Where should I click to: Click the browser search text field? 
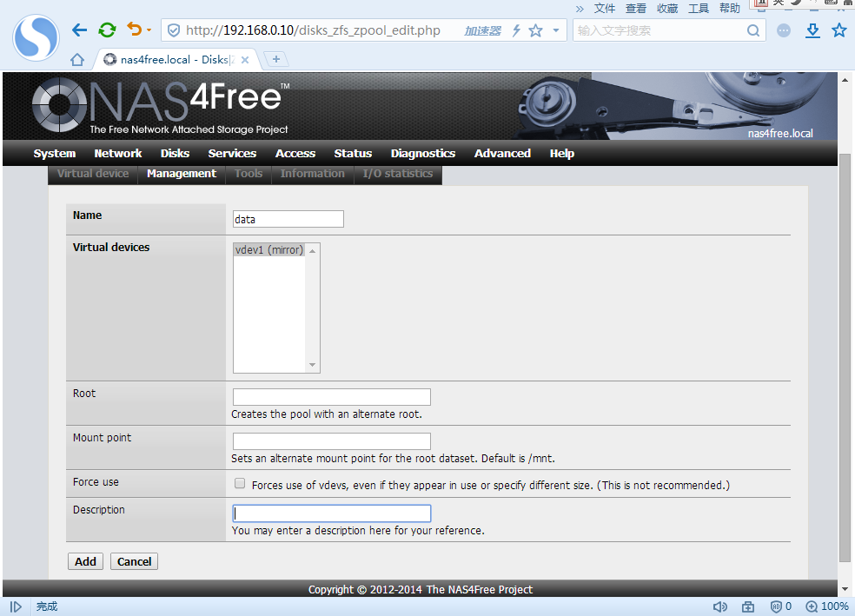(x=659, y=30)
